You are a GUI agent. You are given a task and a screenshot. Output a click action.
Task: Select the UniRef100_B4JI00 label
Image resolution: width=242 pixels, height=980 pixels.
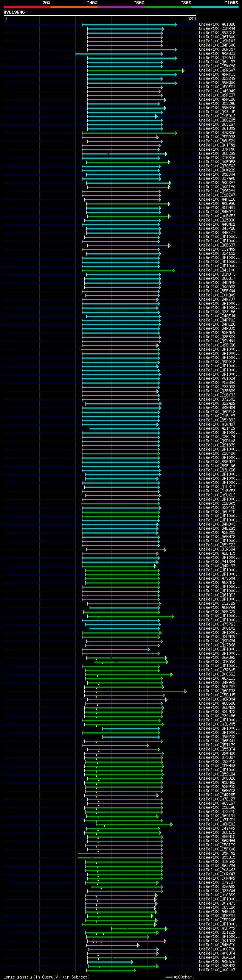coord(217,270)
